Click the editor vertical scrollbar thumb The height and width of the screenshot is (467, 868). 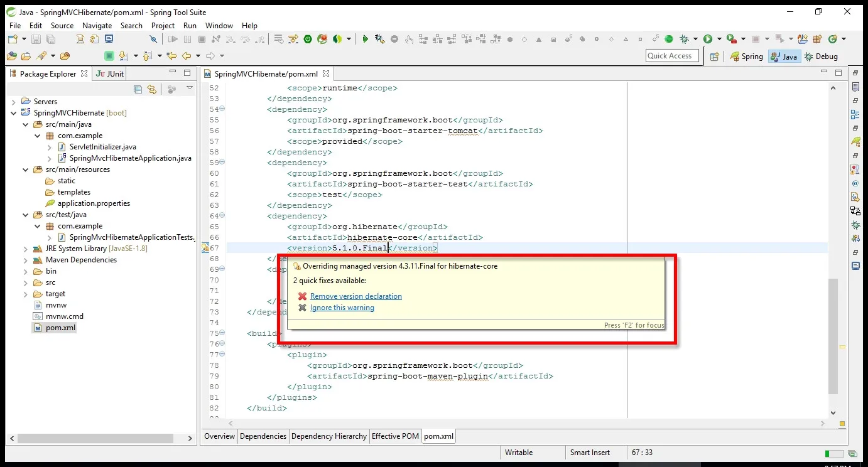tap(833, 336)
